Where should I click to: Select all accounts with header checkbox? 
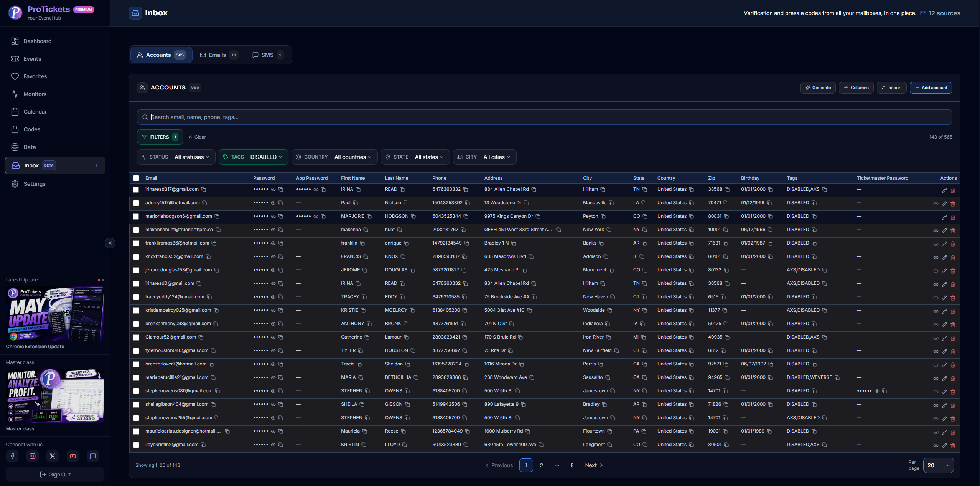[136, 178]
